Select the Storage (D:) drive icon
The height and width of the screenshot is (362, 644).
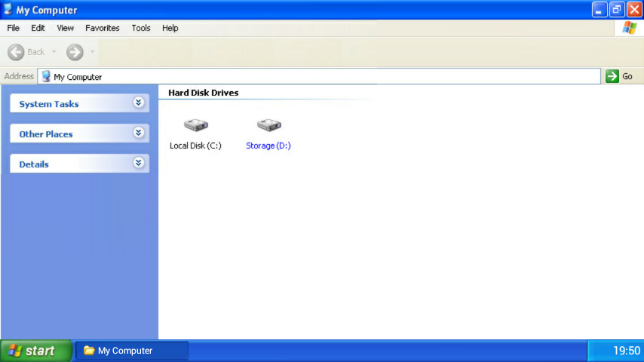pyautogui.click(x=269, y=125)
